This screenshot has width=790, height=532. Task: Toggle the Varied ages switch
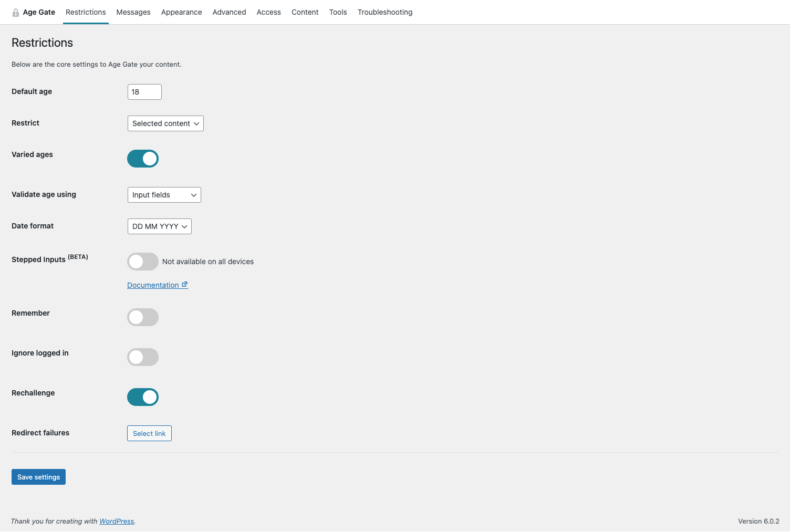point(143,159)
